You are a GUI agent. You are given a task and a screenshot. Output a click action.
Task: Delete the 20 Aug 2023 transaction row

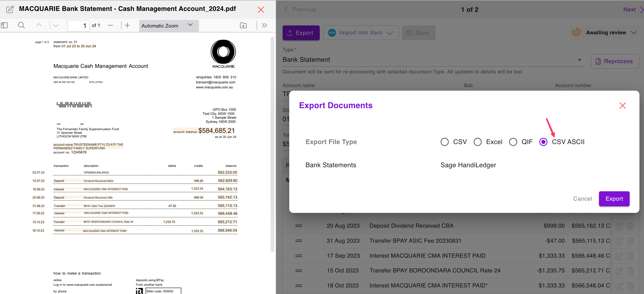tap(631, 226)
